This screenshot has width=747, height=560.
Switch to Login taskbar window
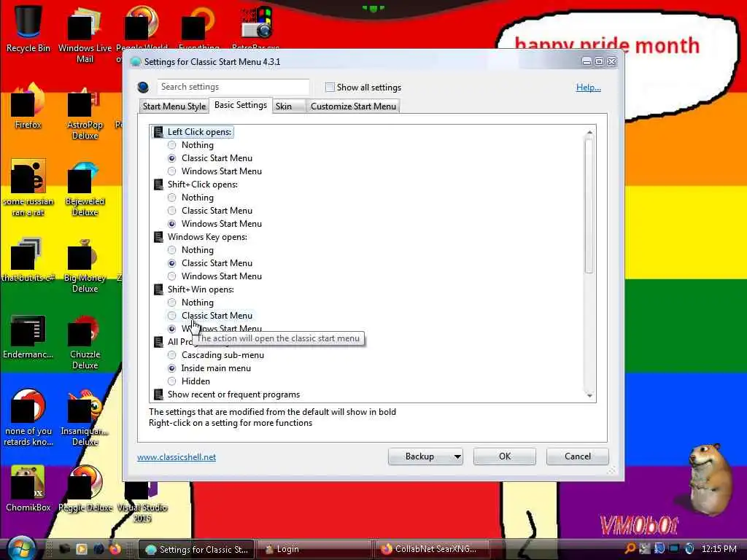point(314,549)
